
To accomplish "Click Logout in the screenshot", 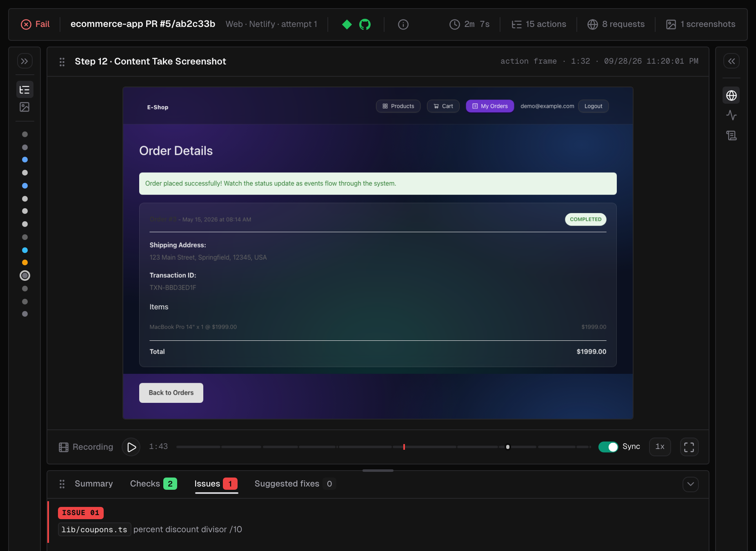I will [593, 106].
